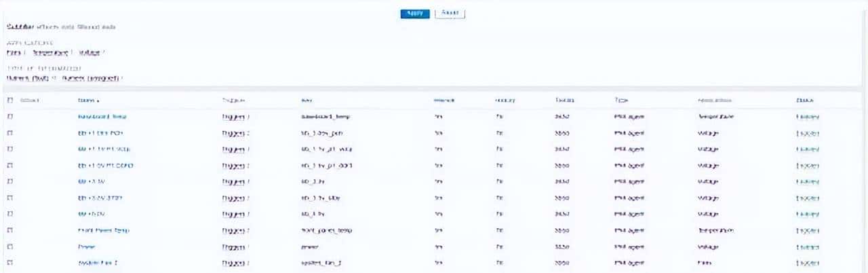Click Fans application cell in System Fan 2 row
Screen dimensions: 868x273
click(x=704, y=263)
